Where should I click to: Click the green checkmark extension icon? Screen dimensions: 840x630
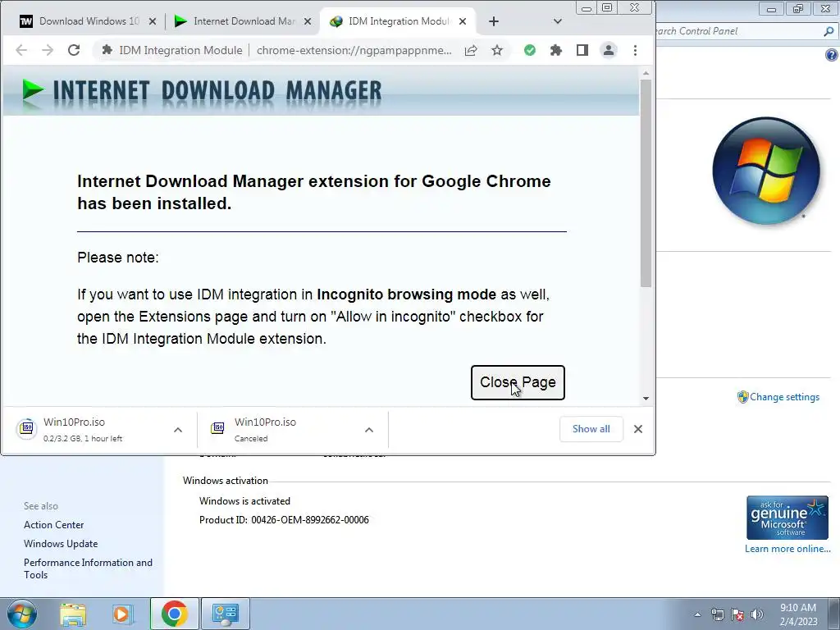(530, 50)
